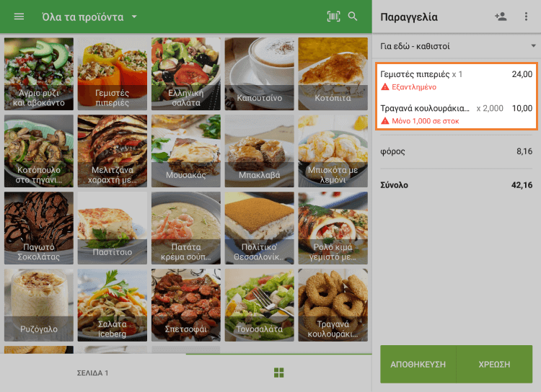Add Παστίτσιο product tile
This screenshot has width=541, height=392.
112,228
